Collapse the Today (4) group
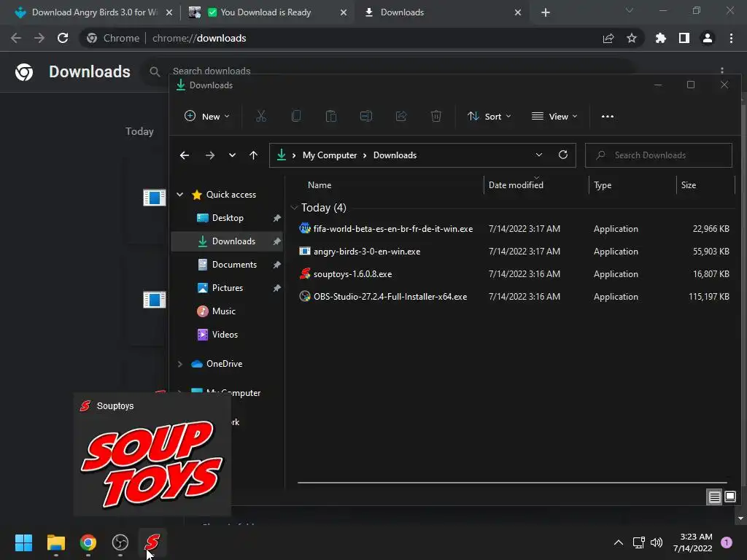 [294, 208]
